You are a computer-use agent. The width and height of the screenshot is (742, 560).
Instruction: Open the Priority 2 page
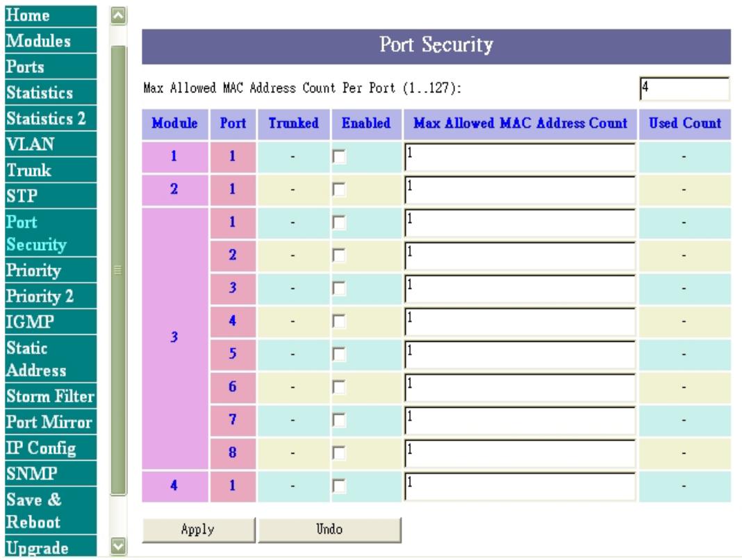coord(51,297)
